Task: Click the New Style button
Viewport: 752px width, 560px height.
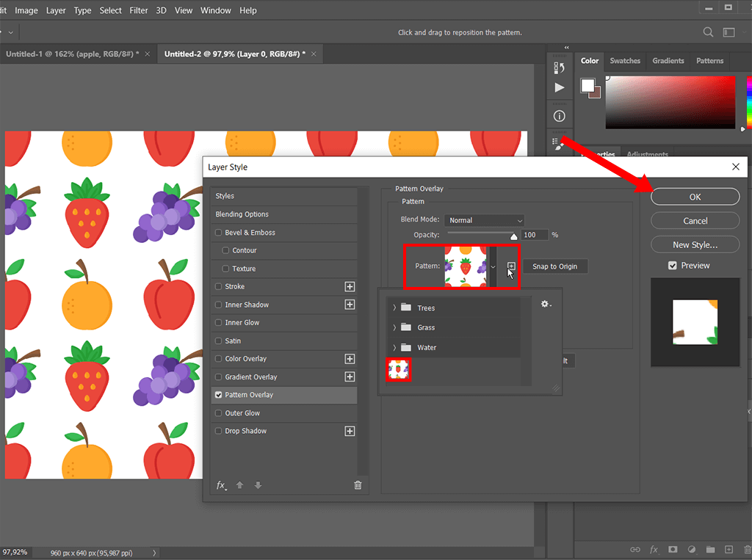Action: (x=695, y=244)
